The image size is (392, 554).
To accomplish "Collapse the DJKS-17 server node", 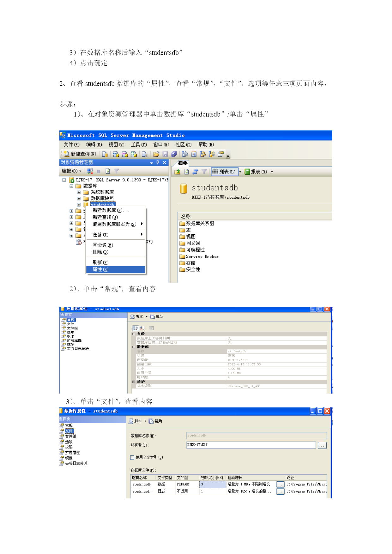I will pyautogui.click(x=64, y=180).
